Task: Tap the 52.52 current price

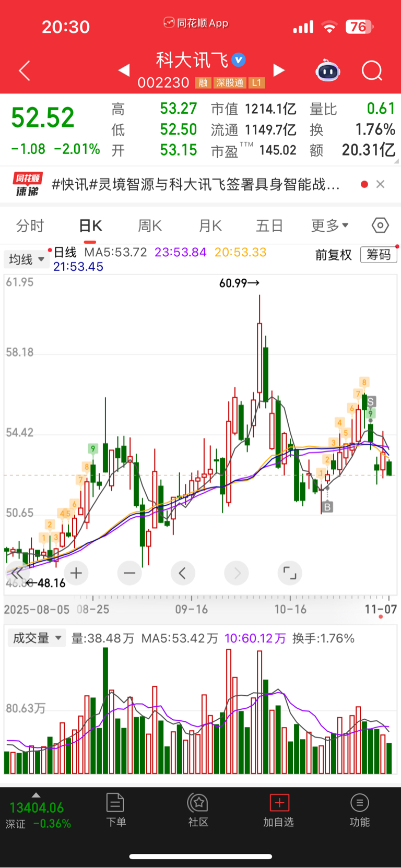Action: (43, 117)
